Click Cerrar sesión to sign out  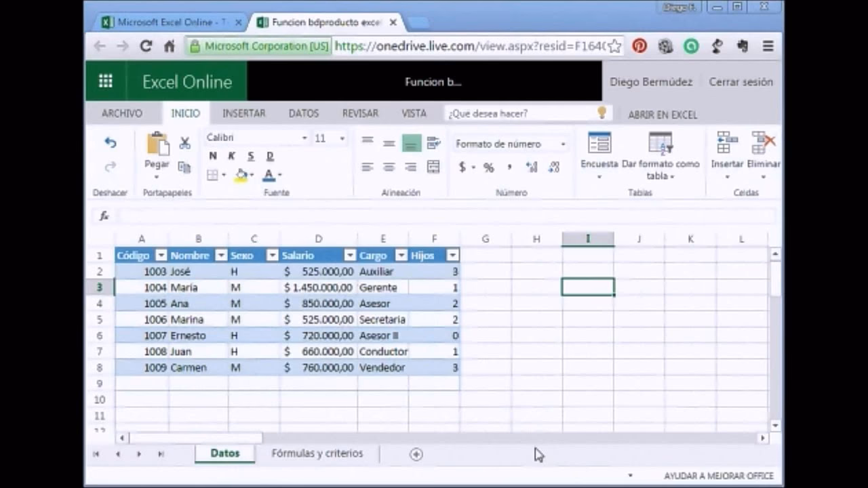741,81
